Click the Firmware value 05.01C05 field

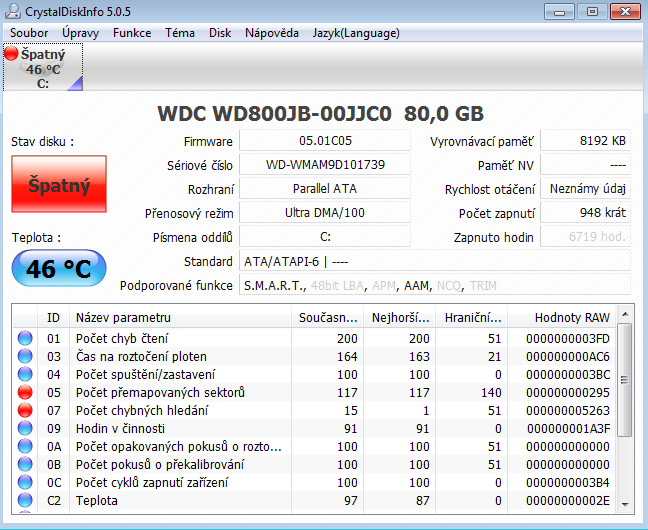tap(325, 141)
